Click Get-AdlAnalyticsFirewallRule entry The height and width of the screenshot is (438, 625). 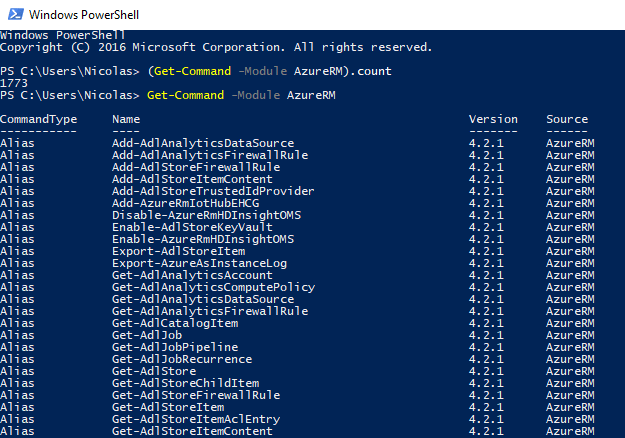tap(210, 311)
